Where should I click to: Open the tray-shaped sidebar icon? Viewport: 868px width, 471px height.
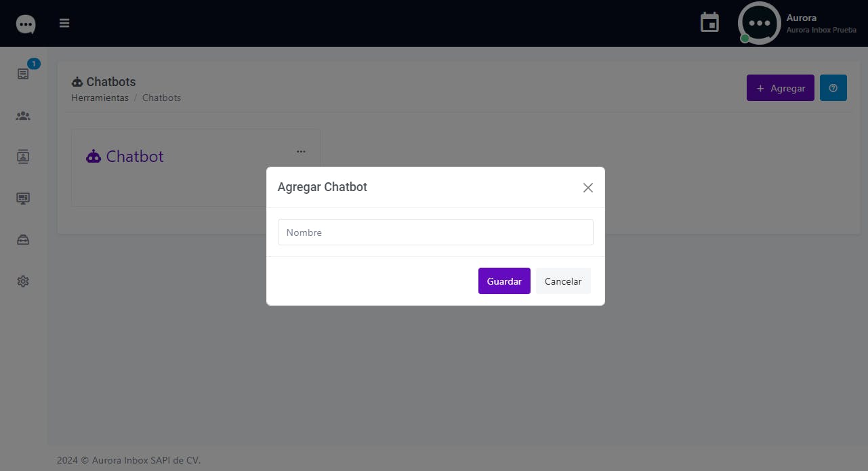(x=23, y=240)
